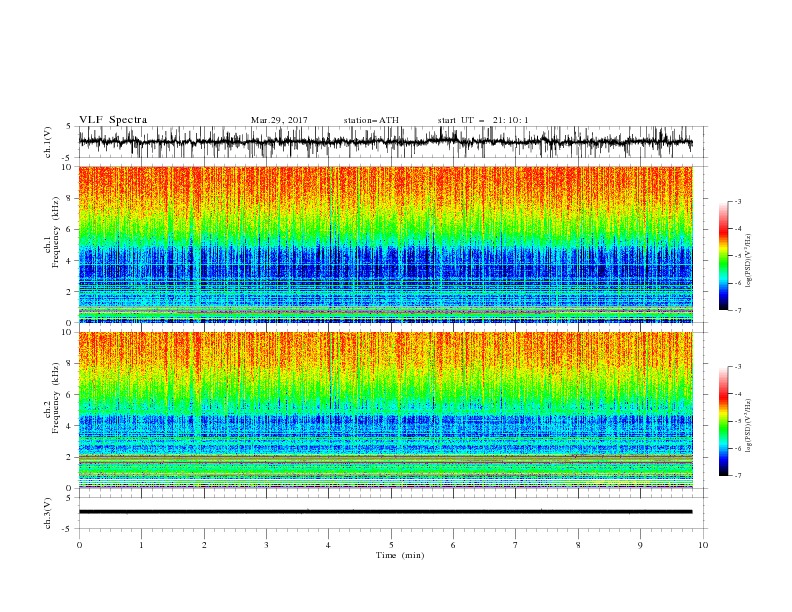Viewport: 792px width, 612px height.
Task: Click the time axis tick label '0'
Action: [79, 545]
